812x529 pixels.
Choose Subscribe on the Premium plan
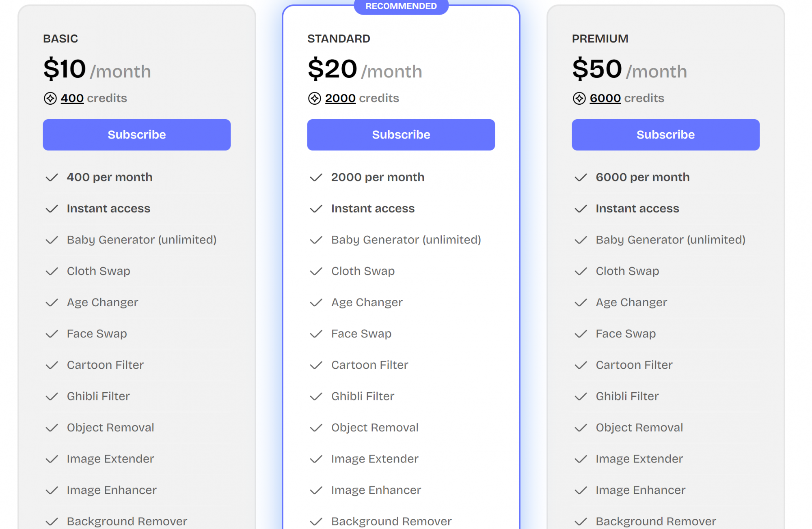click(x=666, y=135)
